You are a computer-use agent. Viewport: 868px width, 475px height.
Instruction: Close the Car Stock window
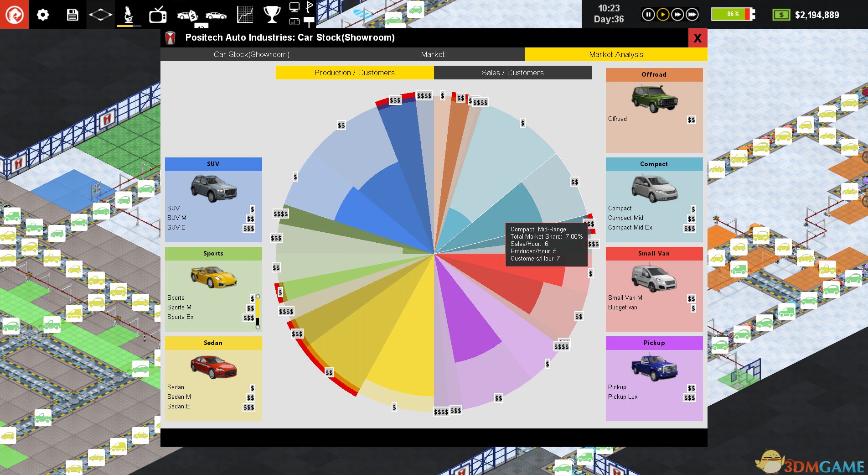(x=697, y=38)
